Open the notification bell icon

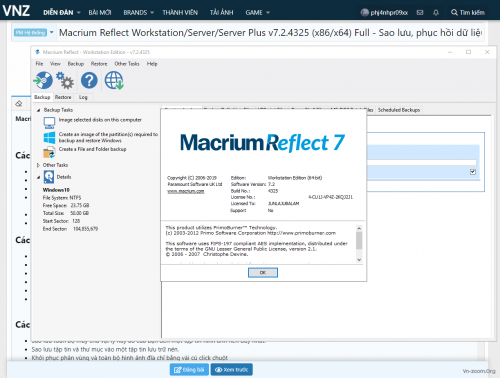pos(436,12)
